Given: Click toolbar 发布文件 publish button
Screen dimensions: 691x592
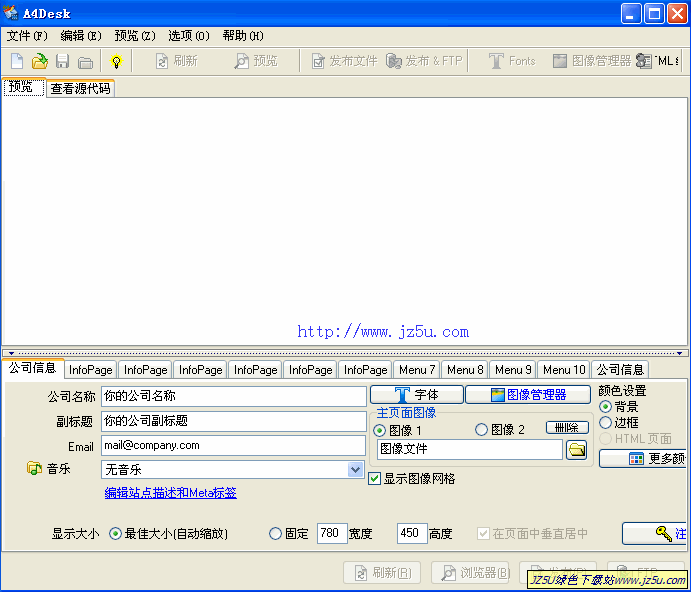Looking at the screenshot, I should [x=345, y=61].
